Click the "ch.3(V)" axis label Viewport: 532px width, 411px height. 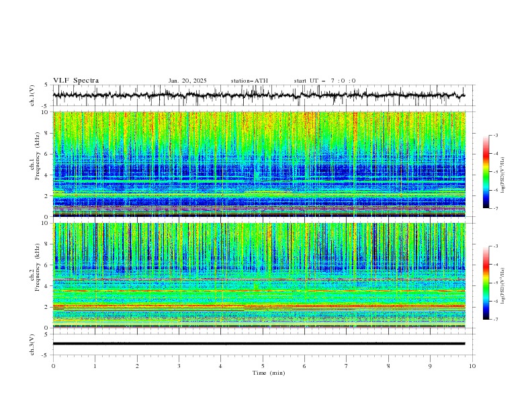pyautogui.click(x=32, y=345)
